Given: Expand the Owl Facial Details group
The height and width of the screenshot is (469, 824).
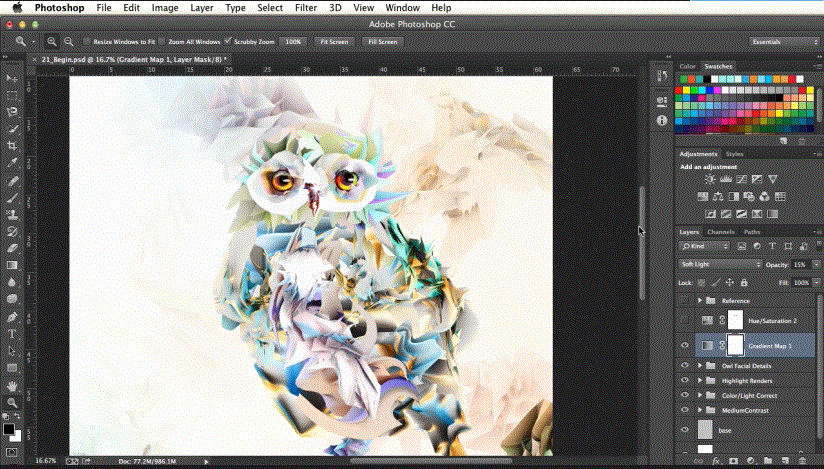Looking at the screenshot, I should (700, 365).
